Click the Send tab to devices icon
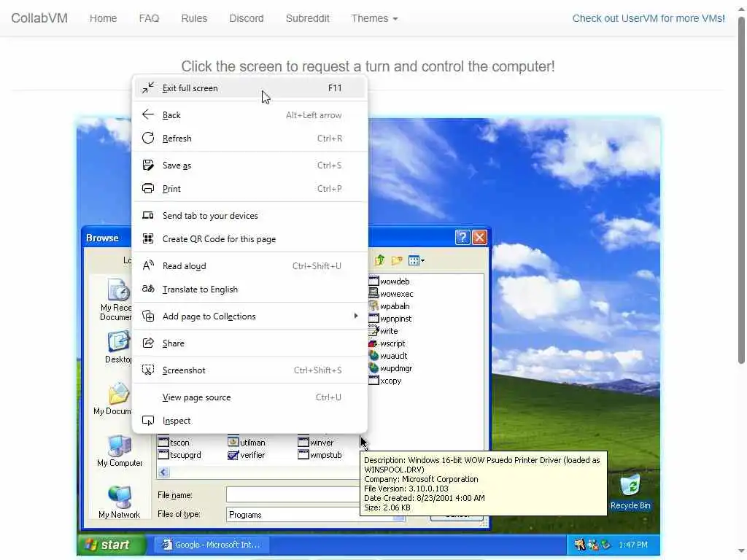This screenshot has height=560, width=747. coord(148,215)
